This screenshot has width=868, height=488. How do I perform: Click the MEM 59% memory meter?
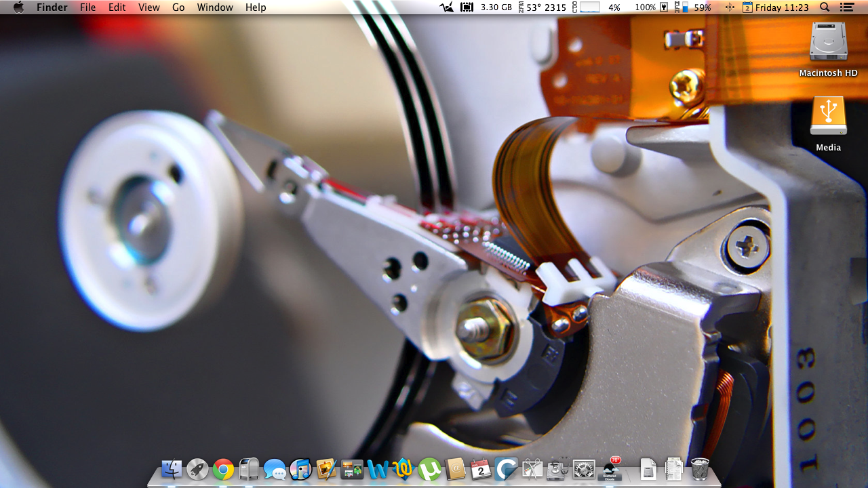pyautogui.click(x=693, y=7)
